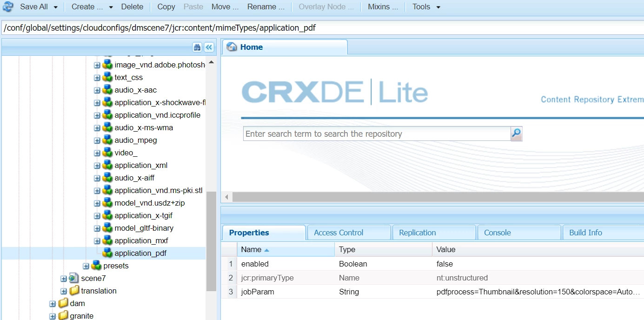Open the binoculars search icon in tree panel
The height and width of the screenshot is (320, 644).
(x=197, y=47)
